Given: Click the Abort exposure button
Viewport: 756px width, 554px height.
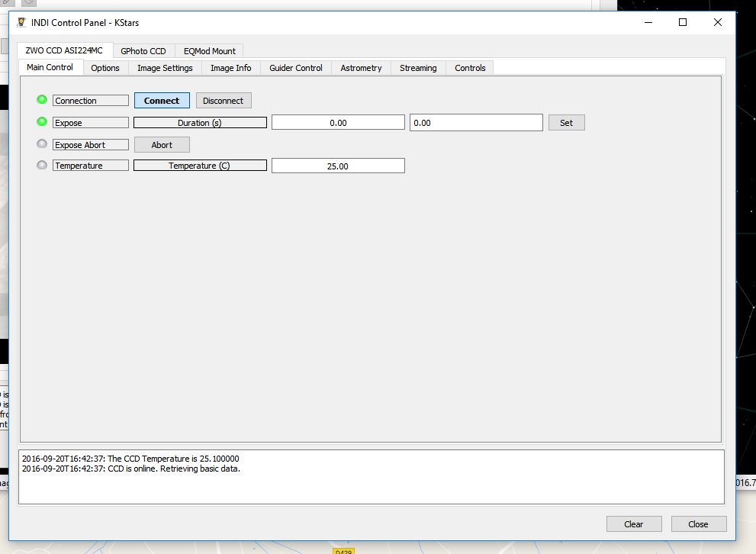Looking at the screenshot, I should [x=162, y=145].
